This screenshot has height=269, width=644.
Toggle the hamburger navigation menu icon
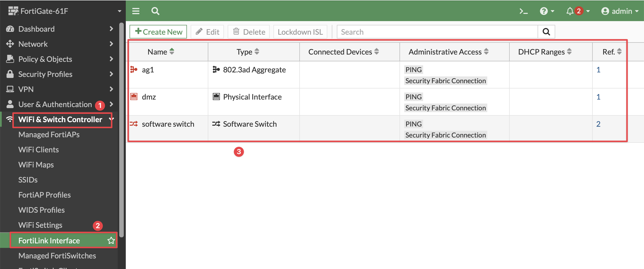tap(136, 11)
